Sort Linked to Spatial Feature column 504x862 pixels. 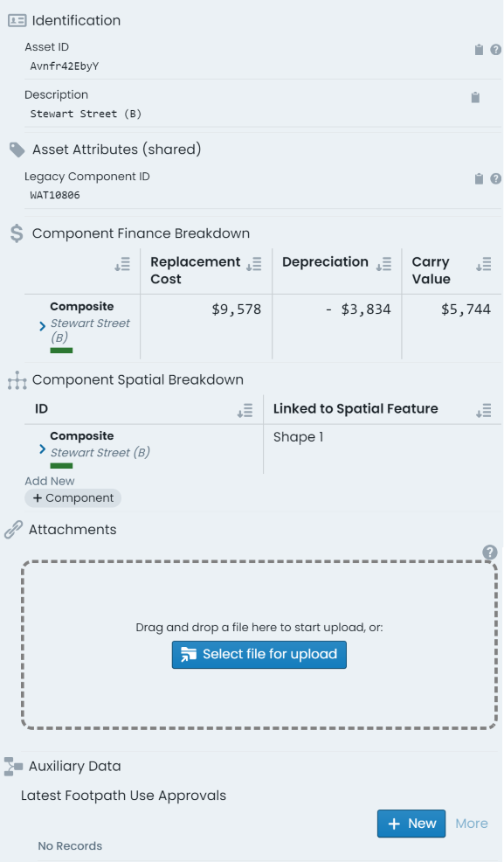(484, 411)
